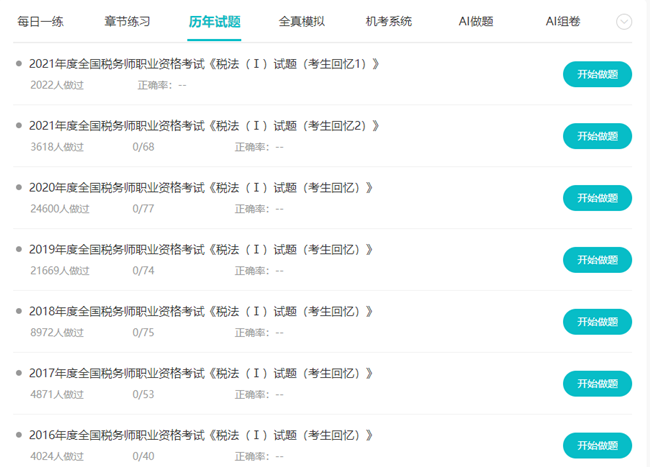
Task: Go to 全真模拟 tab
Action: click(x=302, y=21)
